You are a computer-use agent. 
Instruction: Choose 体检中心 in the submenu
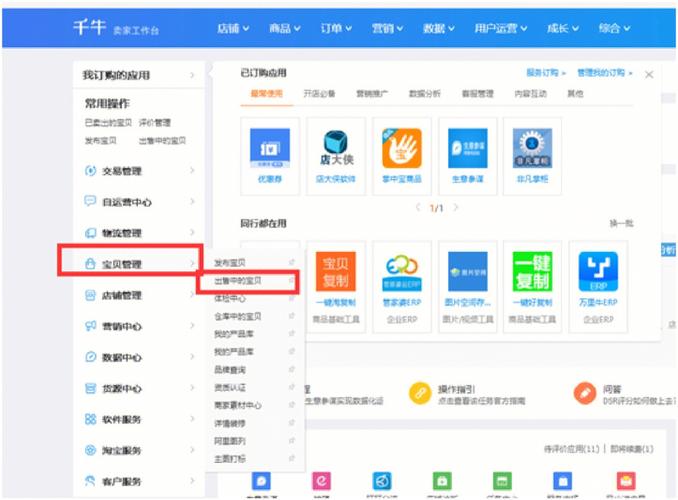tap(230, 298)
